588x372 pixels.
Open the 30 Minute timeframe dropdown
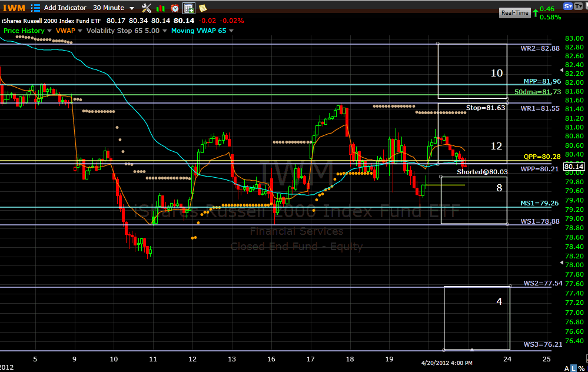(113, 8)
